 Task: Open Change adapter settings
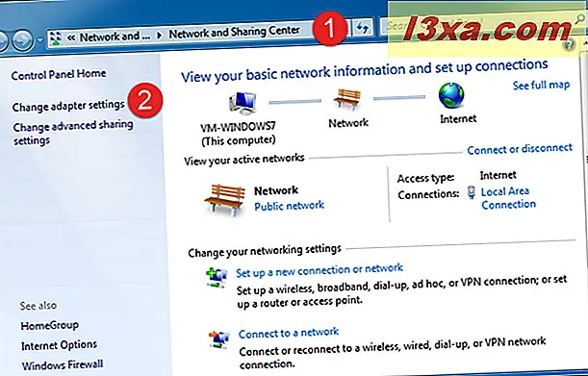68,106
